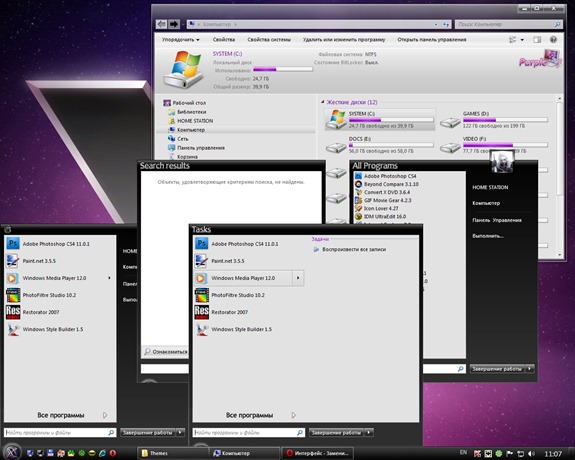Change view with the Explorer view icon
Viewport: 575px width, 460px height.
pos(513,39)
